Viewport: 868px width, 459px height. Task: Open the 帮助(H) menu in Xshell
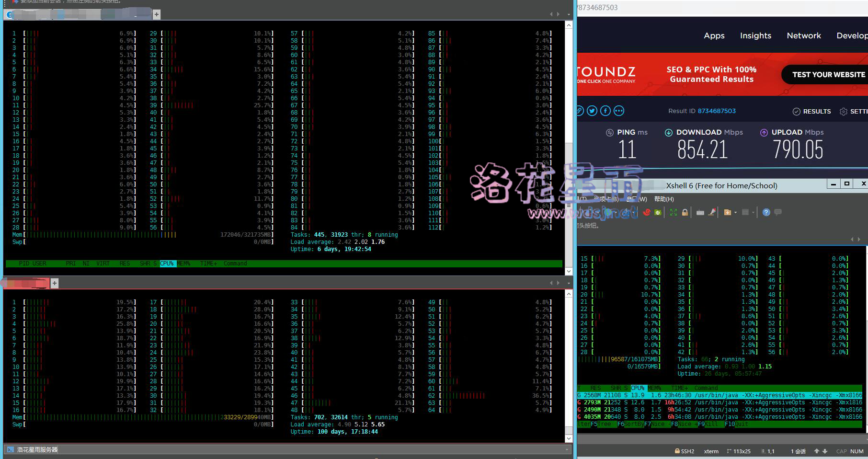[664, 199]
